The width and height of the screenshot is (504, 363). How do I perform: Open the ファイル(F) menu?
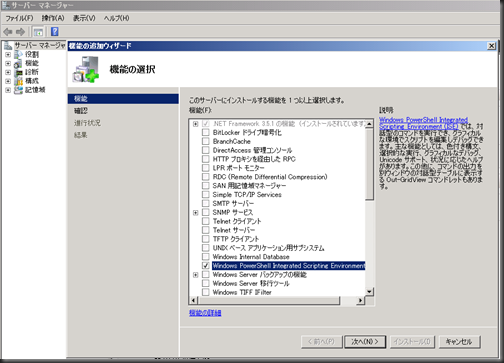pyautogui.click(x=19, y=18)
